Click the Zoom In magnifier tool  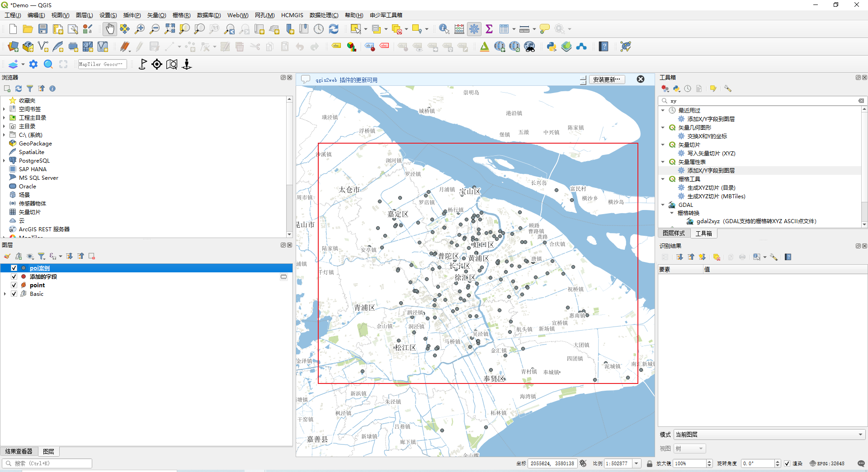point(140,29)
